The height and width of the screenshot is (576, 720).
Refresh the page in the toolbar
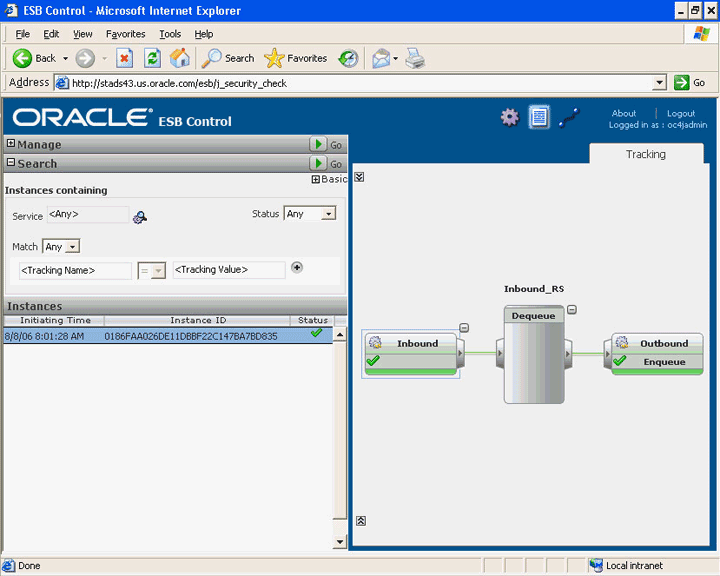(x=152, y=58)
